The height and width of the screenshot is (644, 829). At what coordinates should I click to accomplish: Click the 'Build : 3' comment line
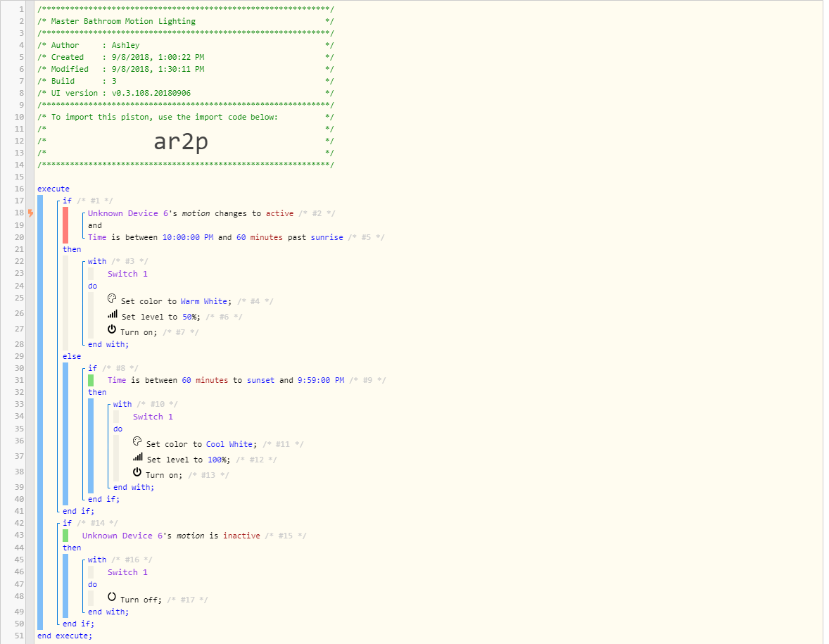pos(84,81)
